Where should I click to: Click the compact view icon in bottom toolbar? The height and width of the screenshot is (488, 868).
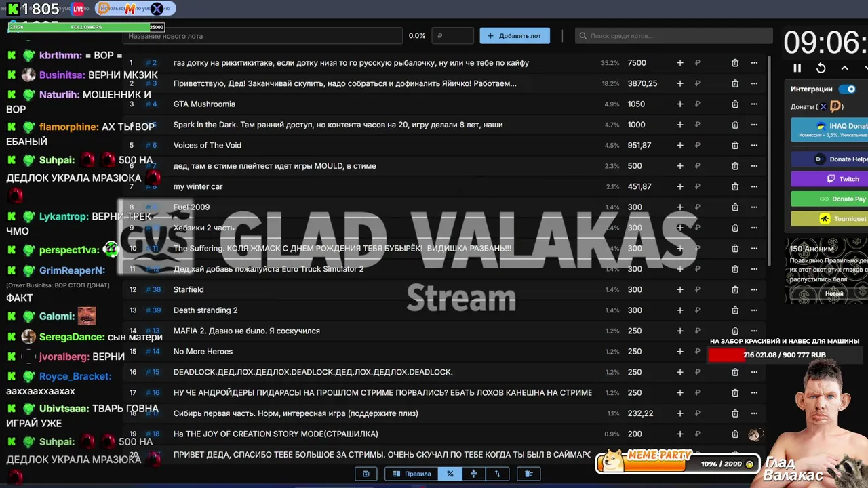click(473, 474)
